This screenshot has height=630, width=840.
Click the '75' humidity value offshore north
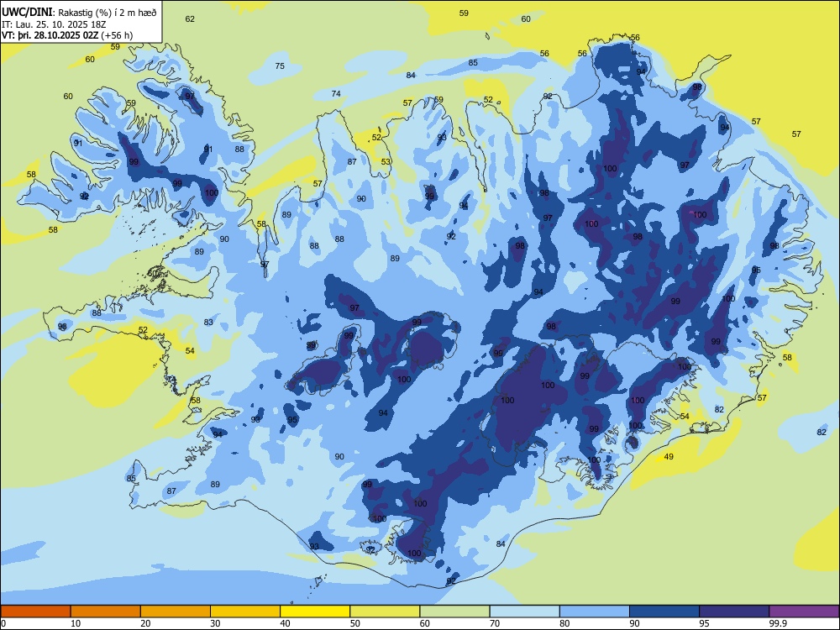coord(280,66)
